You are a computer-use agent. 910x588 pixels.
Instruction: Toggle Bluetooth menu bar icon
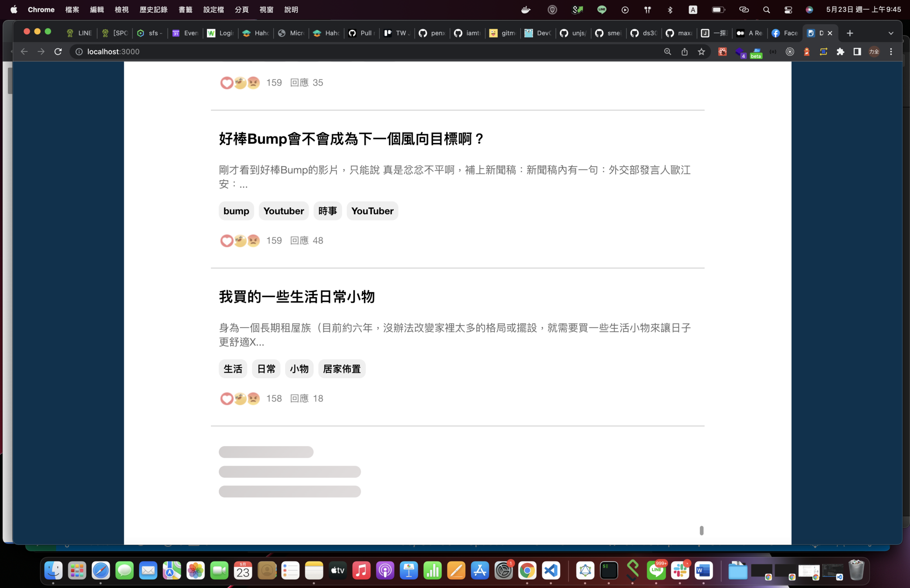point(670,10)
